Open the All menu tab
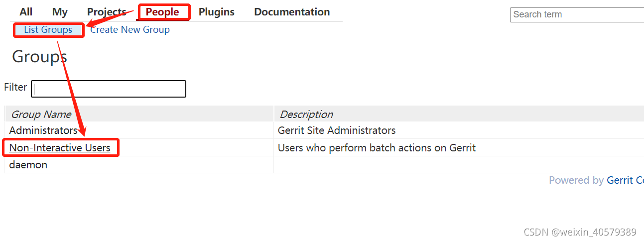The width and height of the screenshot is (644, 242). coord(26,12)
